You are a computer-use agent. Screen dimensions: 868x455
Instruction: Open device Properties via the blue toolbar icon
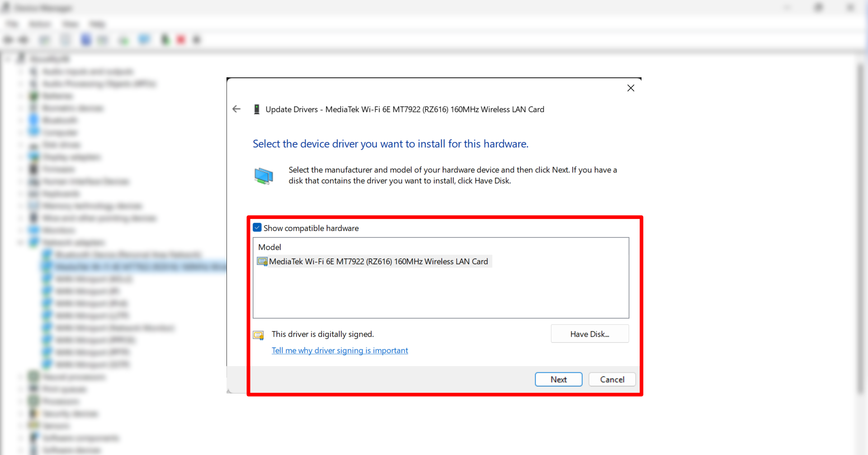[x=85, y=39]
